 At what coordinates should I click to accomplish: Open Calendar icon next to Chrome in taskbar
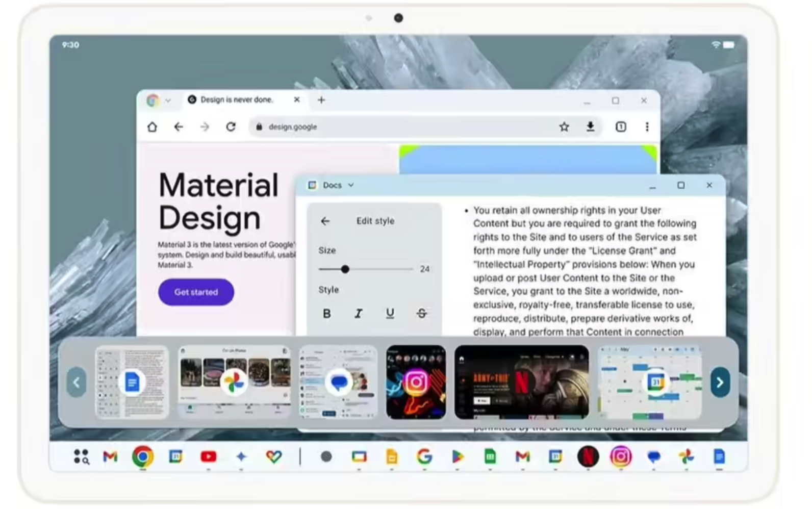175,456
